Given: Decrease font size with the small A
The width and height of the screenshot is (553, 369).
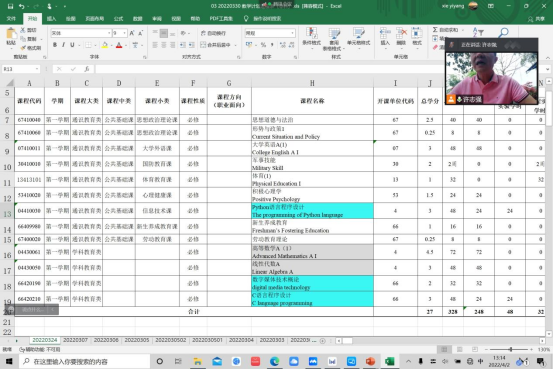Looking at the screenshot, I should pyautogui.click(x=140, y=33).
